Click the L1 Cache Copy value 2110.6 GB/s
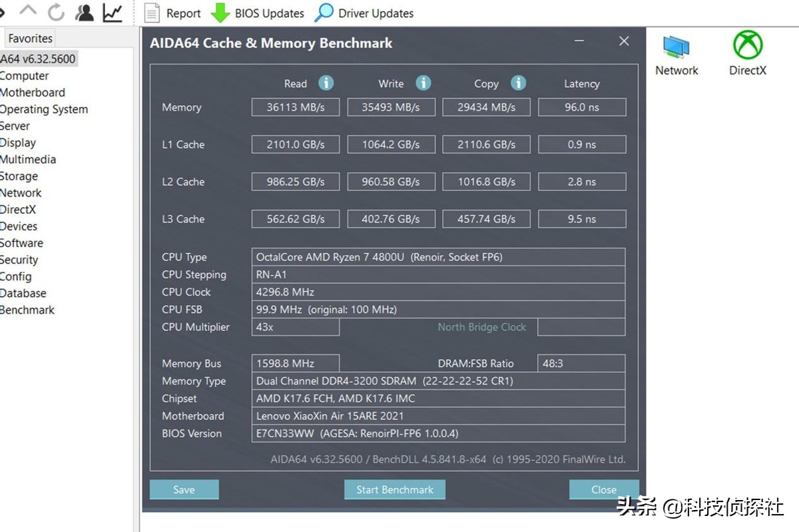This screenshot has width=799, height=532. [x=487, y=144]
